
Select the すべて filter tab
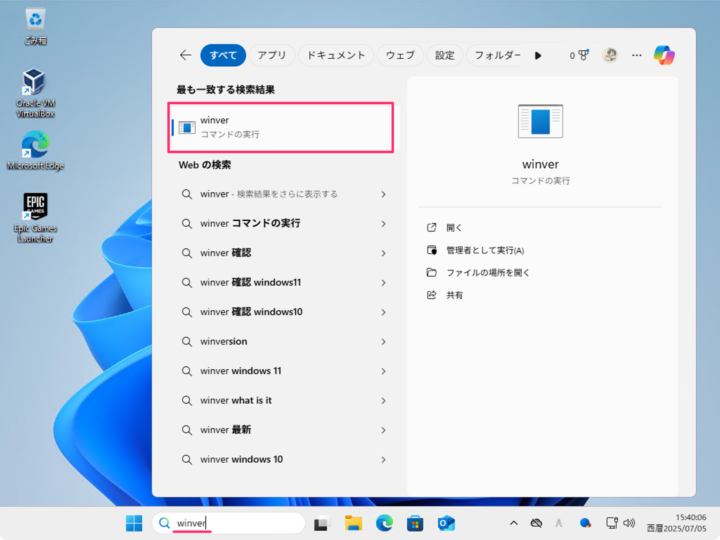[223, 55]
